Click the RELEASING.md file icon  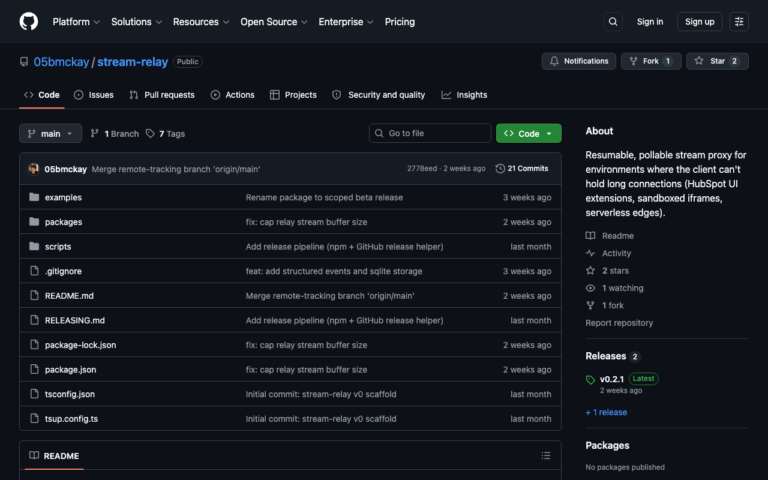coord(34,320)
